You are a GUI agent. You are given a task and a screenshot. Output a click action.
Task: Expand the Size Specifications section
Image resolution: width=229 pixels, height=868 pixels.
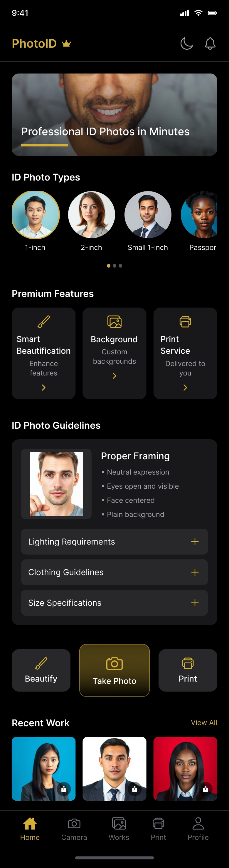[x=114, y=603]
